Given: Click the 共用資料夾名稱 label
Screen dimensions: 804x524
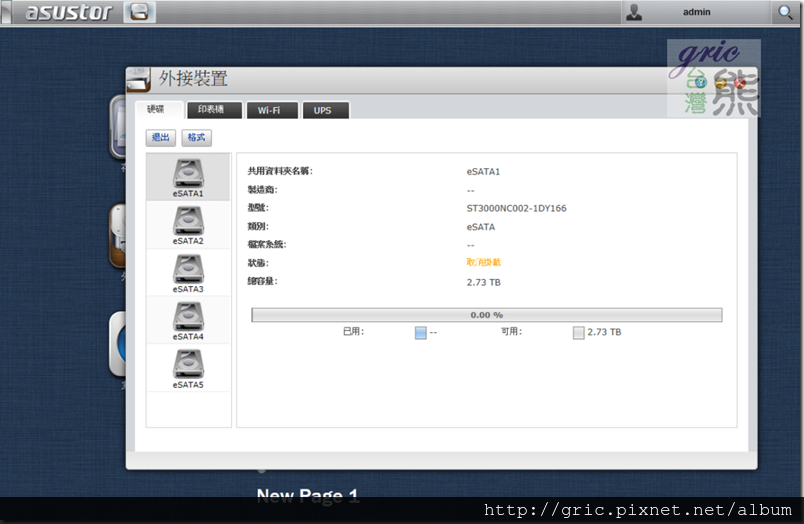Looking at the screenshot, I should (280, 171).
